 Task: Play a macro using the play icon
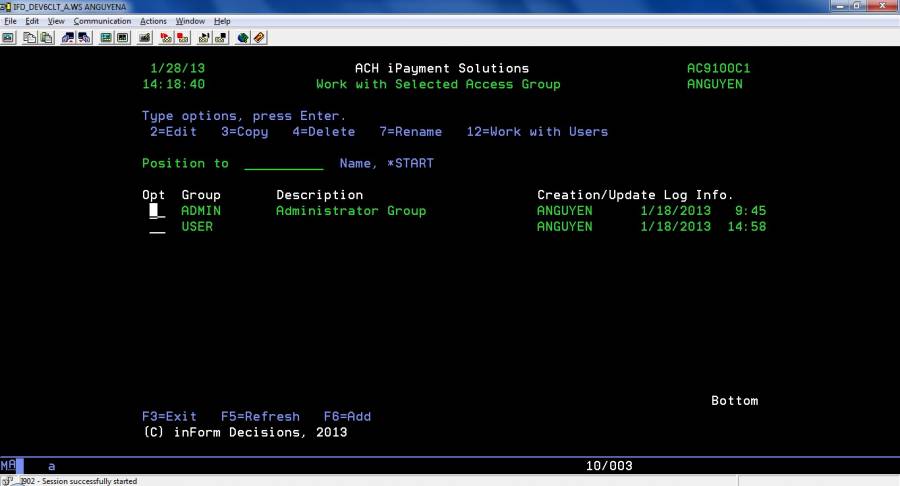click(x=204, y=38)
